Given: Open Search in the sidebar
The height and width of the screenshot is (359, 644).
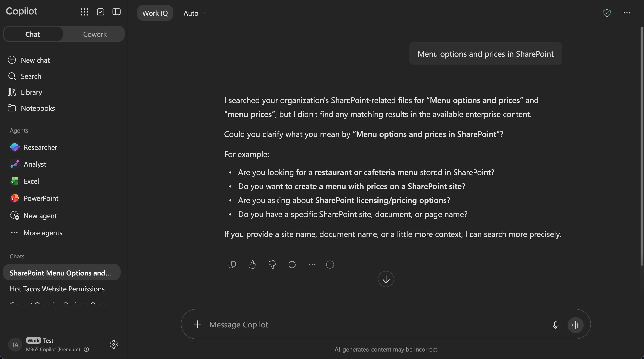Looking at the screenshot, I should tap(25, 76).
